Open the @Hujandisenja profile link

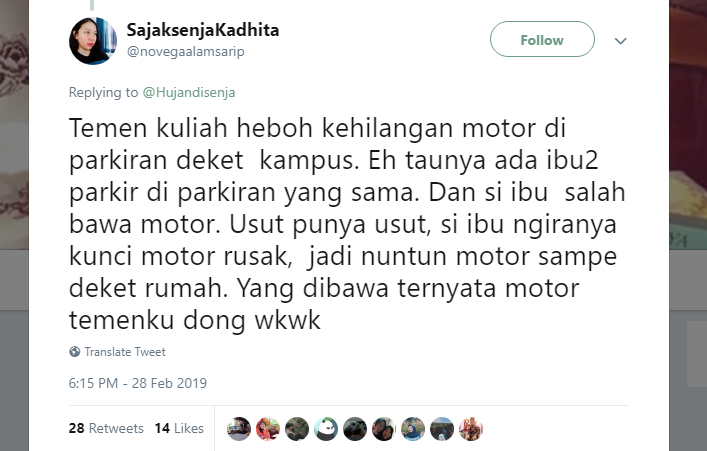[x=189, y=92]
